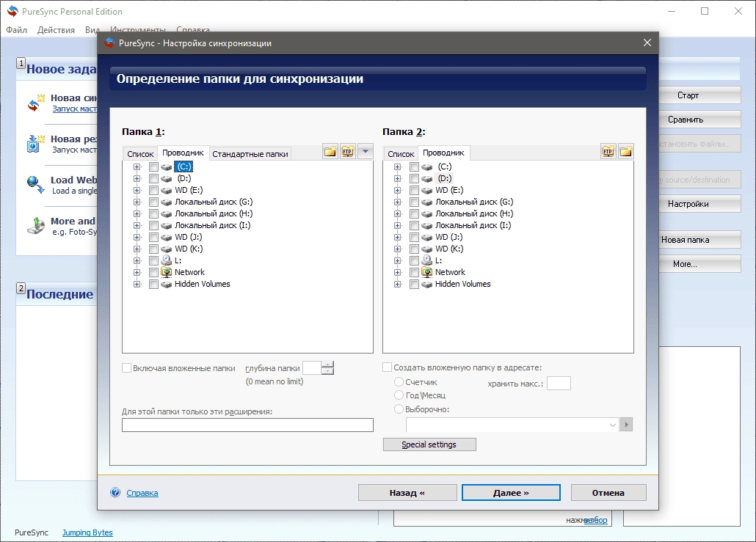Click Сравнить button in main window
The image size is (756, 542).
[x=699, y=120]
